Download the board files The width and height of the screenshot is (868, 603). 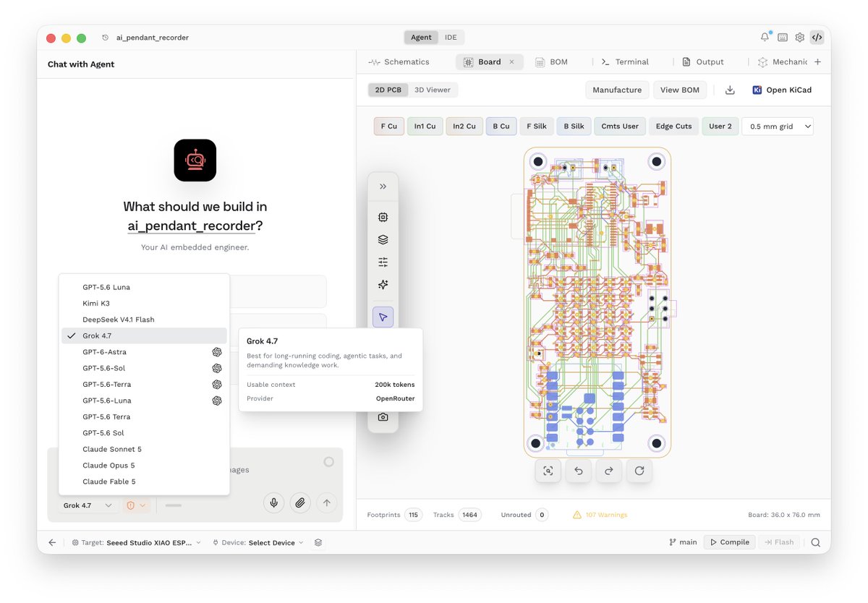(730, 90)
